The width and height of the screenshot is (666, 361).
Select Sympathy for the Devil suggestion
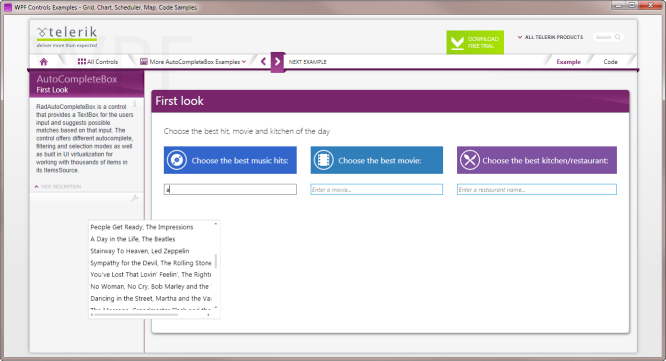pos(151,263)
